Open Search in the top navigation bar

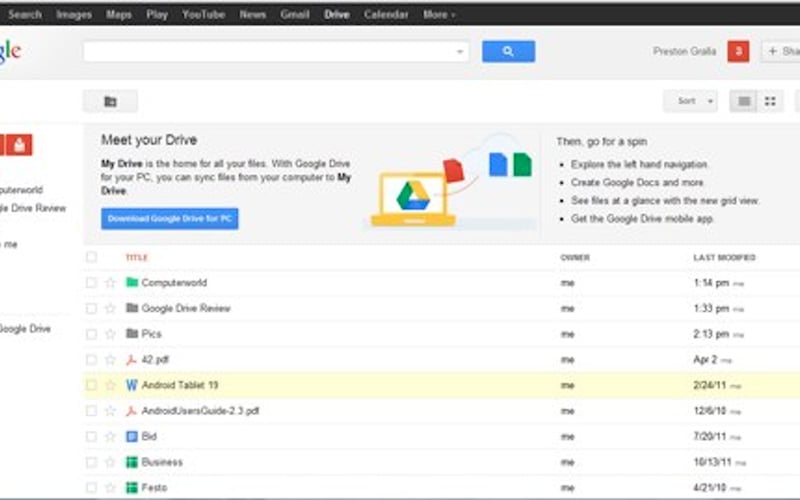pyautogui.click(x=24, y=15)
